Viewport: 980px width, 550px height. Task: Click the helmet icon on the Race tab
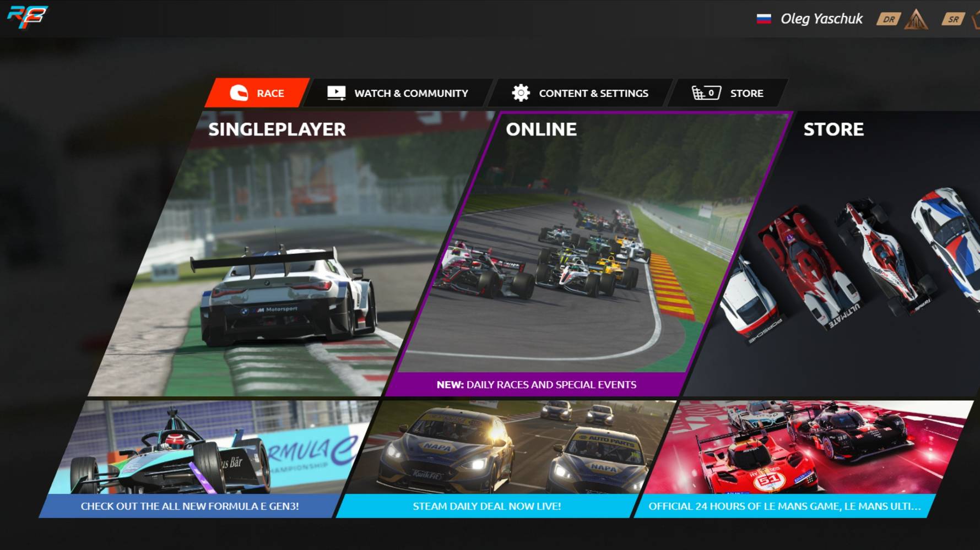pyautogui.click(x=240, y=93)
